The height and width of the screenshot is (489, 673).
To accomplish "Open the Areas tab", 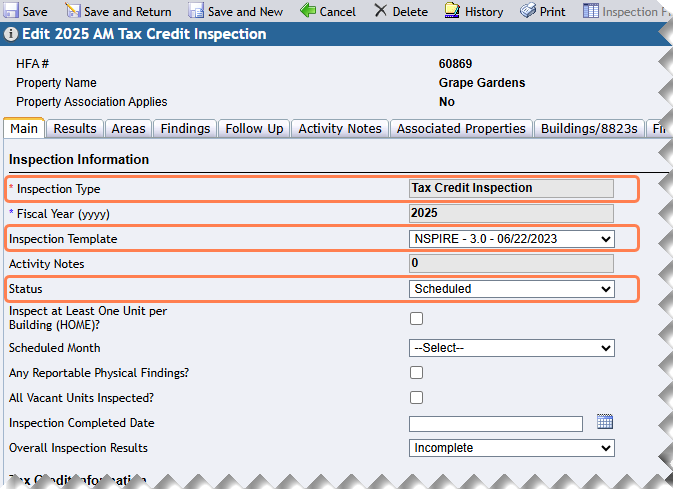I will pos(128,129).
